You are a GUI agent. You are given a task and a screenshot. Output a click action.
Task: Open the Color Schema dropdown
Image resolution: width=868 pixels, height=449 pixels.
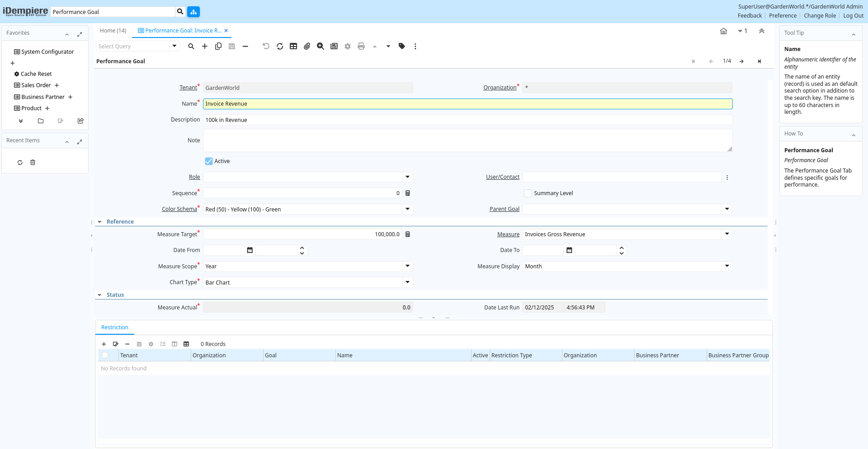tap(407, 209)
